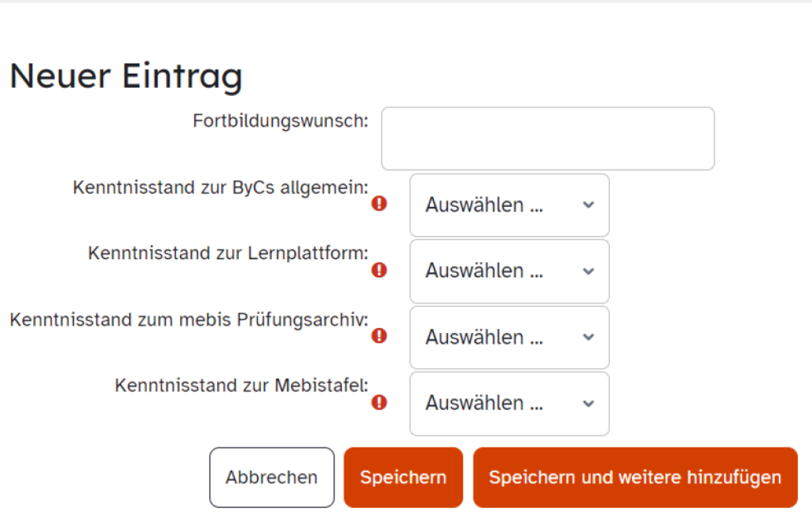Click the Neuer Eintrag heading
Viewport: 812px width, 527px height.
[x=126, y=76]
